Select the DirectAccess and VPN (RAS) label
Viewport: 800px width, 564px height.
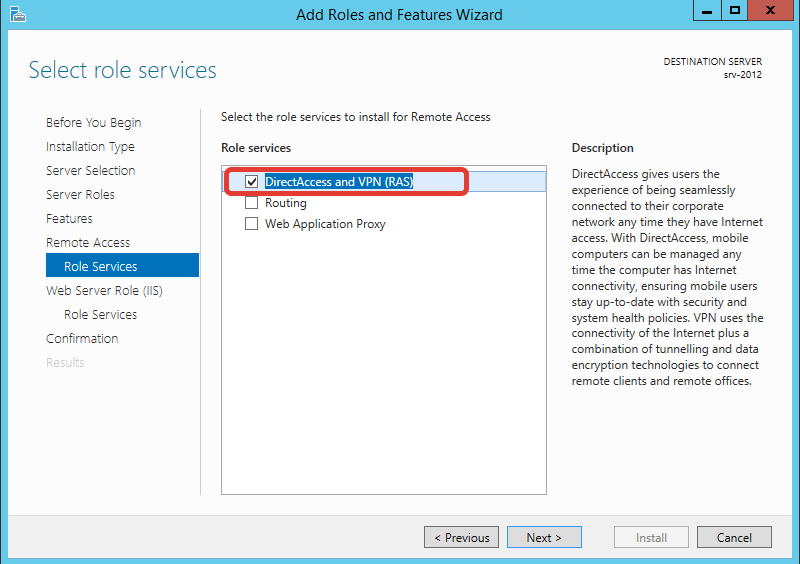pyautogui.click(x=339, y=182)
